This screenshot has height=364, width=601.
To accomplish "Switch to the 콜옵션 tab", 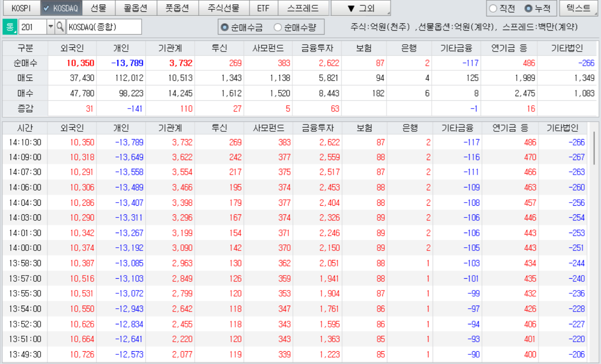I will [136, 8].
